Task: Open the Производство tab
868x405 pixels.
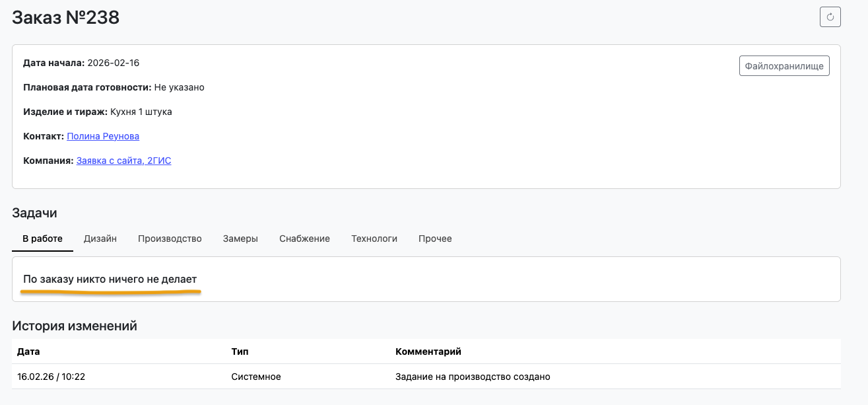Action: [x=170, y=239]
